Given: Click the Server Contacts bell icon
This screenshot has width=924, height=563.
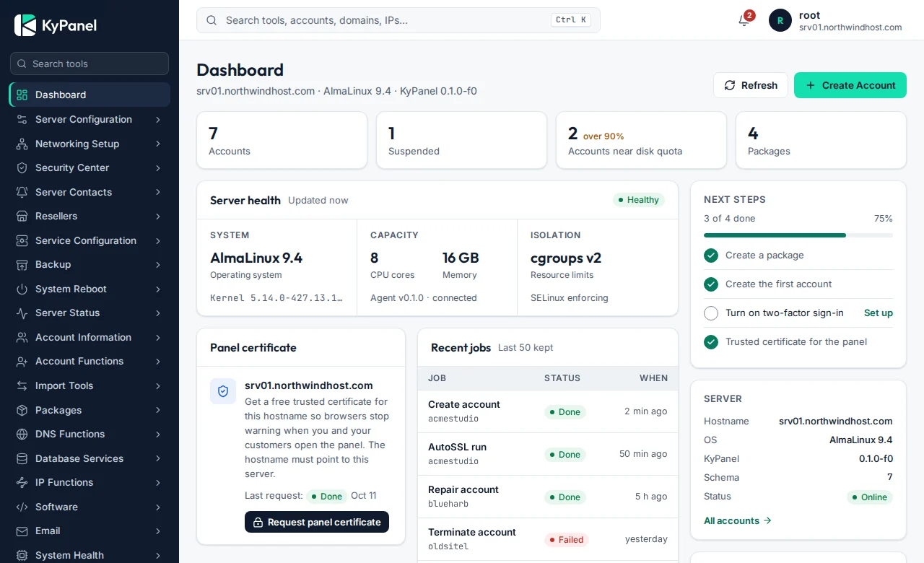Looking at the screenshot, I should 22,192.
